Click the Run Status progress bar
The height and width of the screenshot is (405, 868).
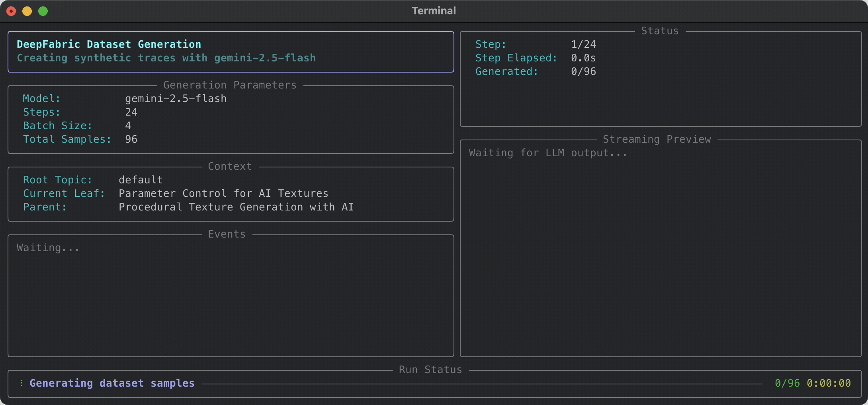[x=482, y=383]
